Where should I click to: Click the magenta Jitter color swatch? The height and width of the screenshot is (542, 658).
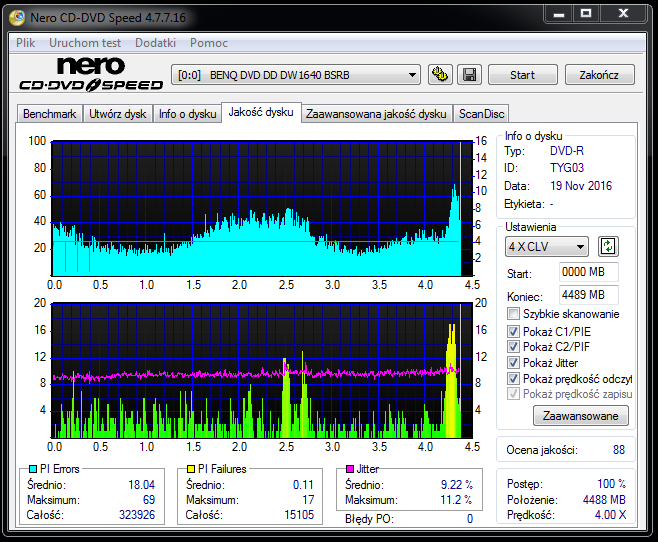(350, 469)
